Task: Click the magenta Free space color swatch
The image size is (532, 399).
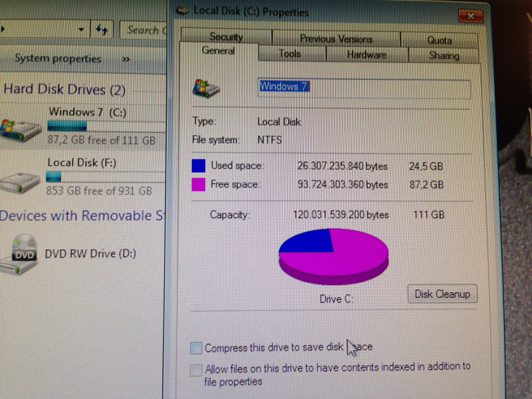Action: (198, 184)
